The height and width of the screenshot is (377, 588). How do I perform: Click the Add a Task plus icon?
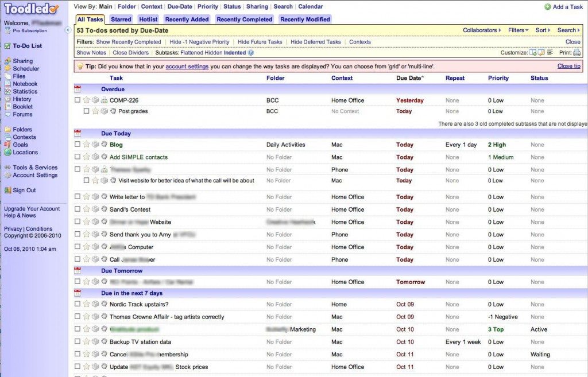coord(547,7)
